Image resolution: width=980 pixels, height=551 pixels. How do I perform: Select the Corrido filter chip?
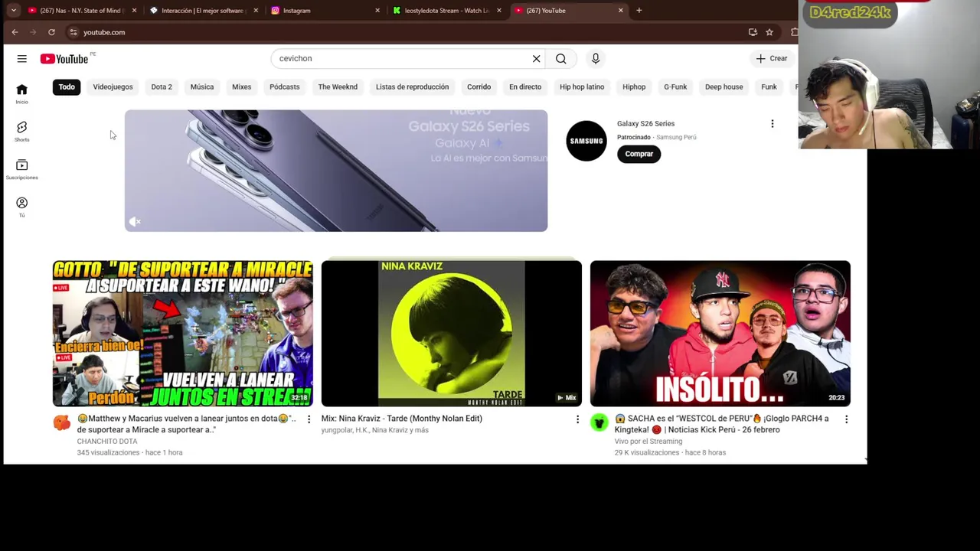tap(479, 86)
